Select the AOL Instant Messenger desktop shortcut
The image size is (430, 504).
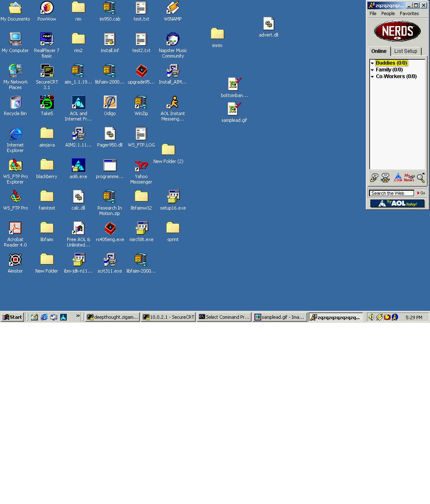173,108
